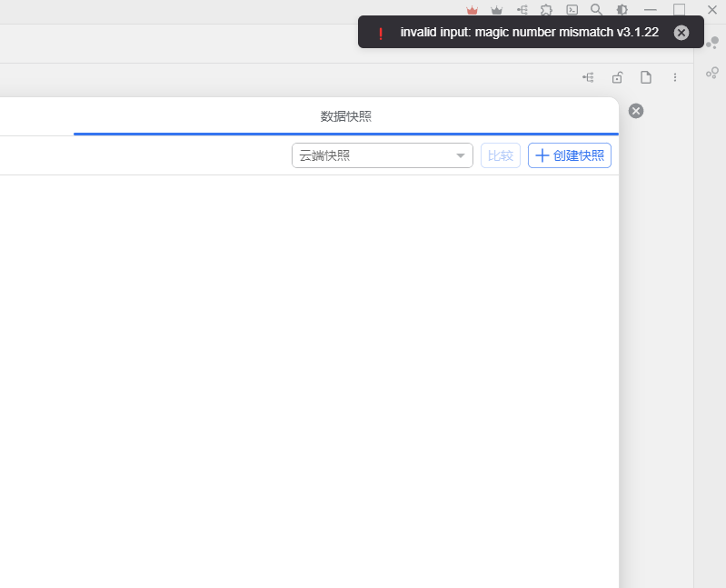Click the 创建快照 button
Viewport: 726px width, 588px height.
[570, 155]
